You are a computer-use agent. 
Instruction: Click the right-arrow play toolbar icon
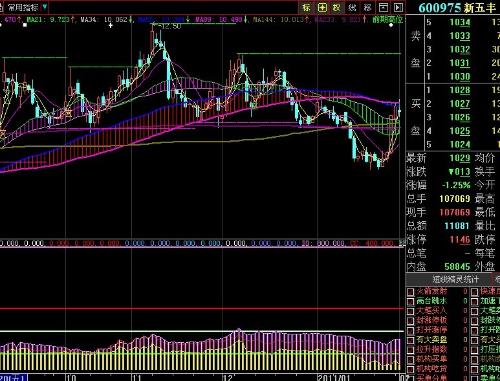pyautogui.click(x=398, y=7)
